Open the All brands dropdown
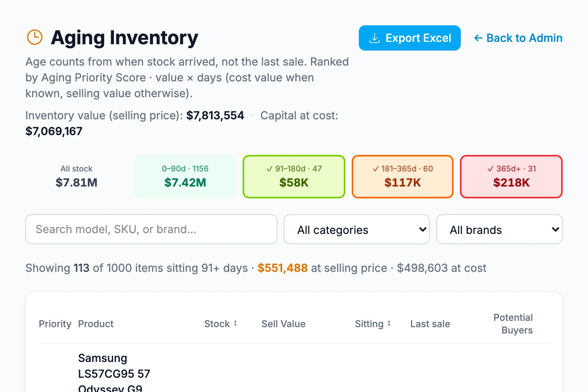This screenshot has height=392, width=588. pos(499,229)
